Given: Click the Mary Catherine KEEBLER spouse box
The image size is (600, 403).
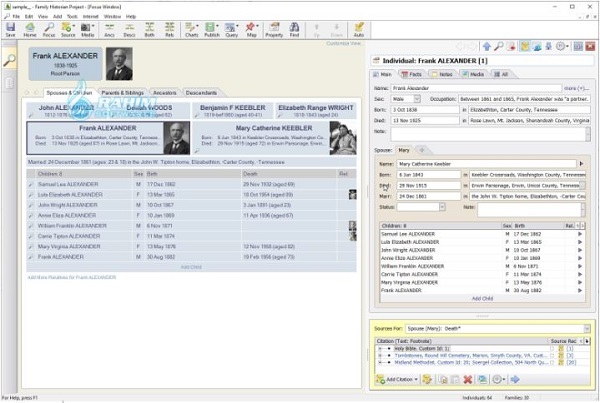Looking at the screenshot, I should (x=274, y=138).
